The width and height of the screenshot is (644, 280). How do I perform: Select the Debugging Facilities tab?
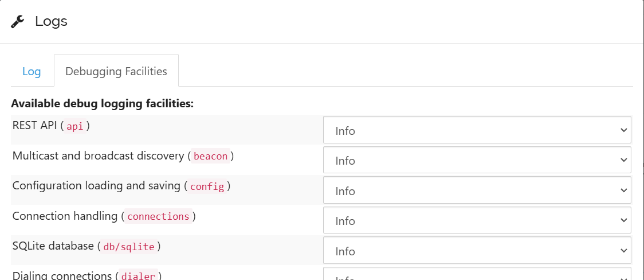coord(116,72)
